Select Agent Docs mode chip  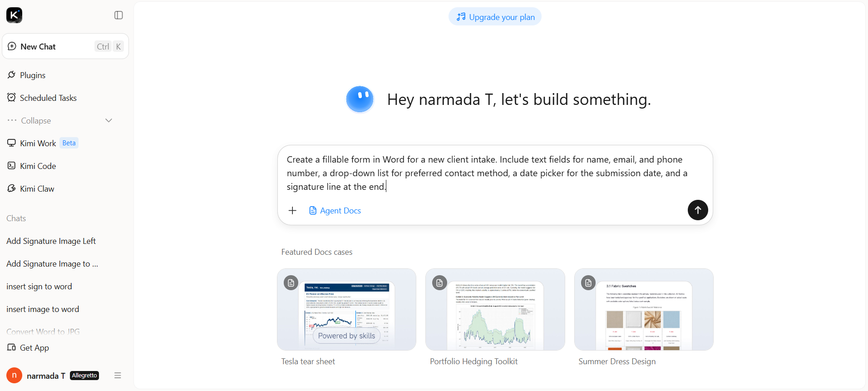click(335, 210)
